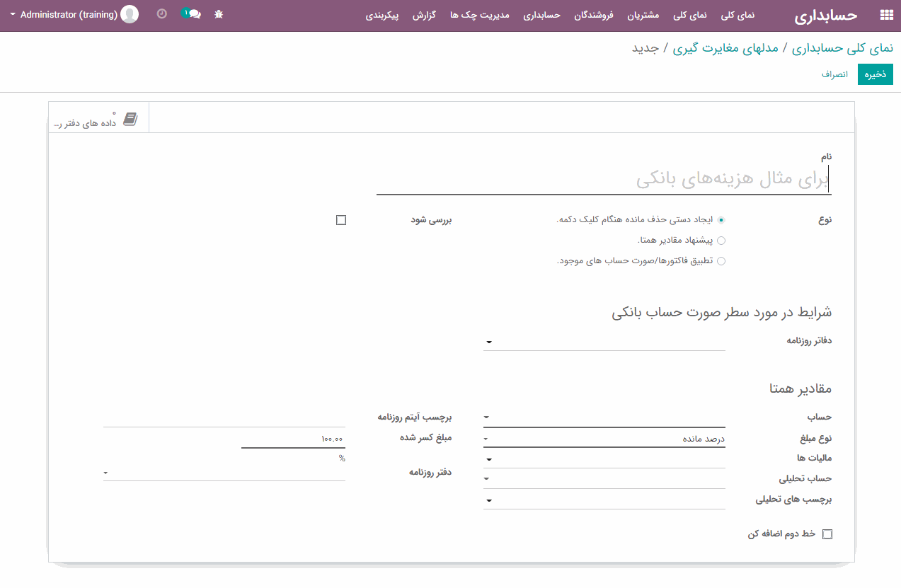Click the journal entries book icon
This screenshot has width=901, height=588.
130,119
